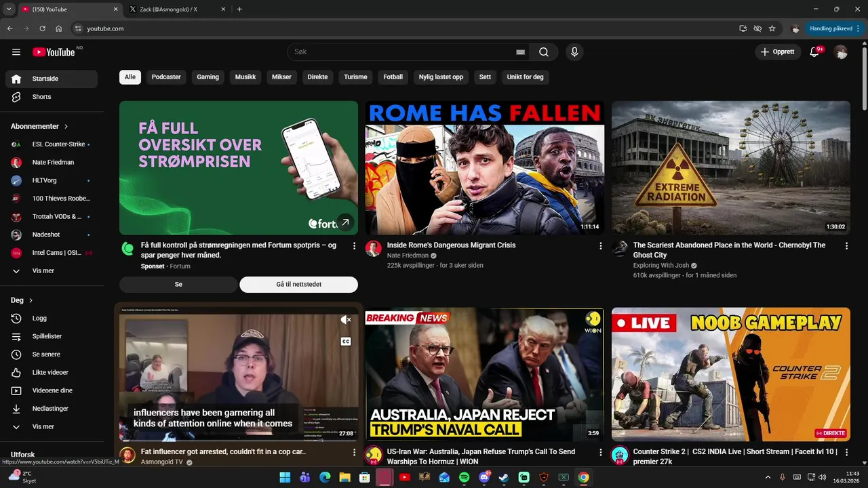Open the NOOB GAMEPLAY live thumbnail
868x488 pixels.
[731, 375]
